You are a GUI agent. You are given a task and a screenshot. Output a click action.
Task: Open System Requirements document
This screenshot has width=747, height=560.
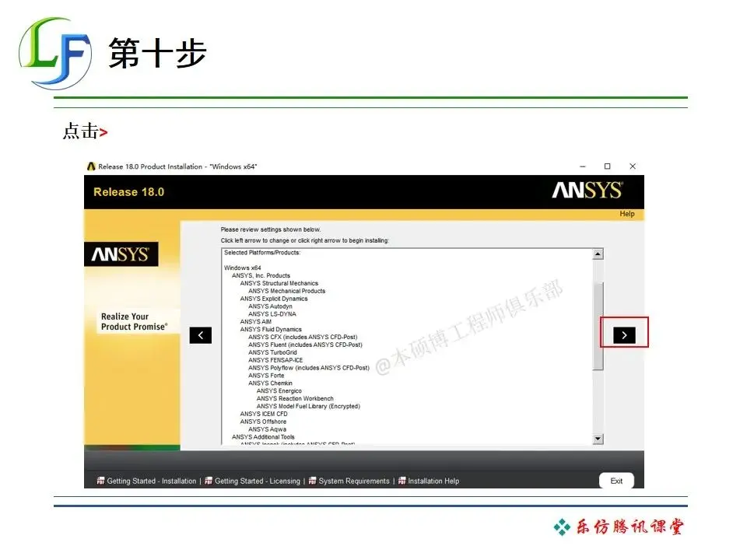354,481
